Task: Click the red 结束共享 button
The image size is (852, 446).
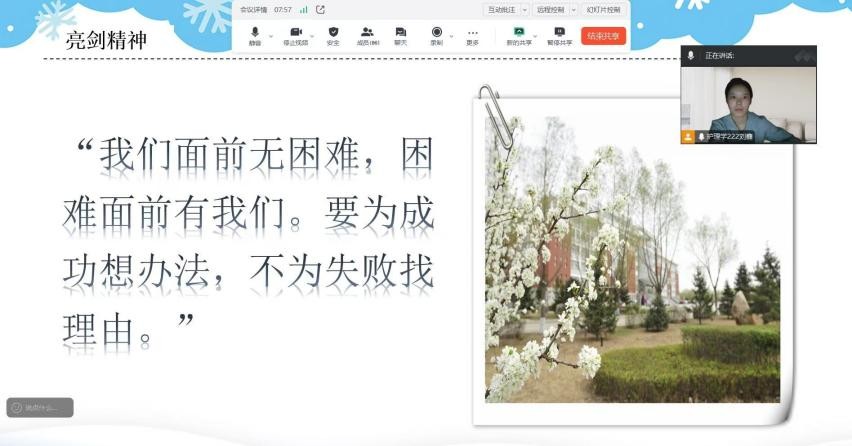Action: click(603, 35)
